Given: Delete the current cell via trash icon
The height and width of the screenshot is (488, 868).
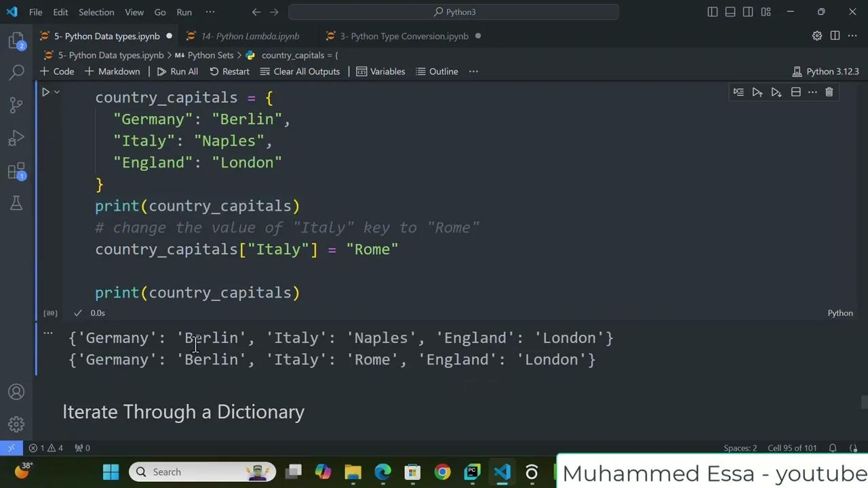Looking at the screenshot, I should tap(829, 92).
